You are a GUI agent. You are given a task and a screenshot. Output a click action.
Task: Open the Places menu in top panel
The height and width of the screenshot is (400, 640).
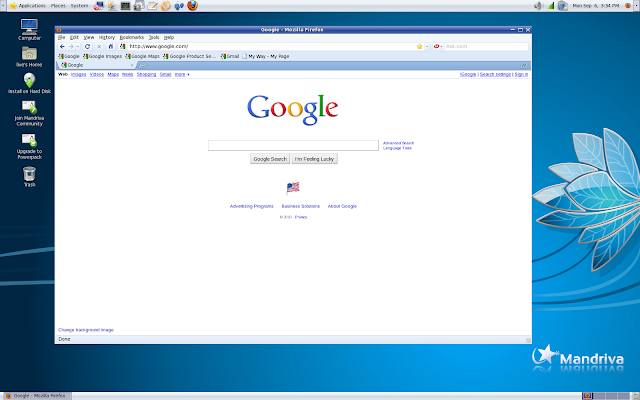(58, 6)
